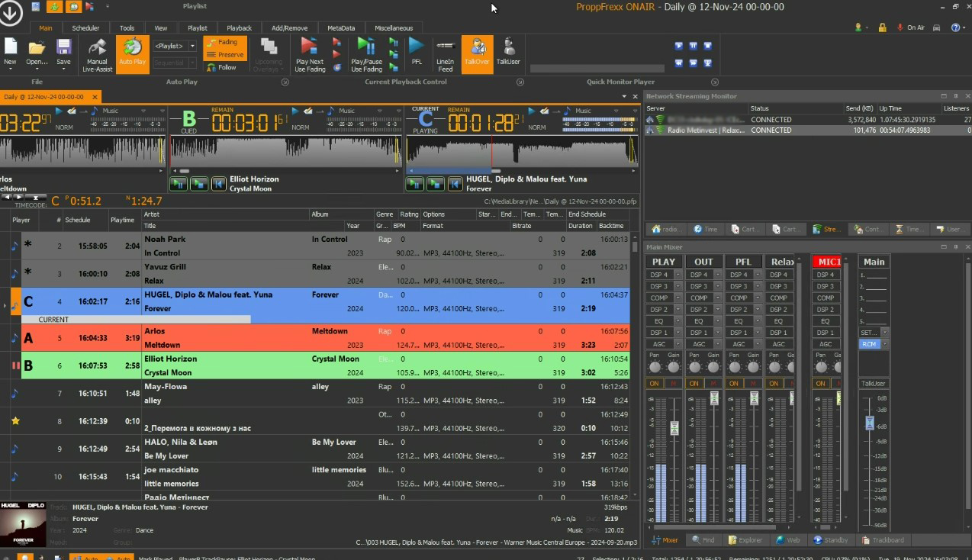The width and height of the screenshot is (972, 560).
Task: Open the <Playlist> dropdown in Auto Play
Action: (192, 46)
